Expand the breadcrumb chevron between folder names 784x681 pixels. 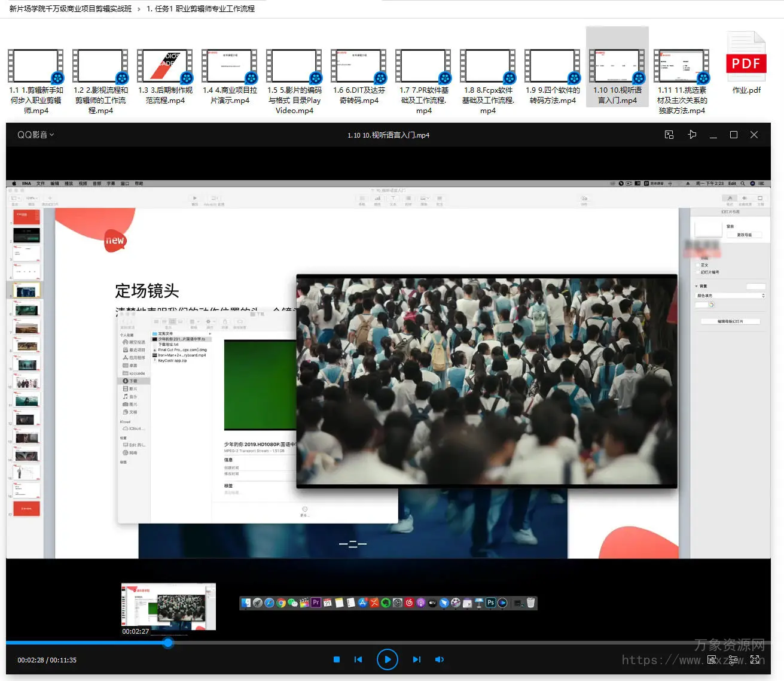pos(139,9)
